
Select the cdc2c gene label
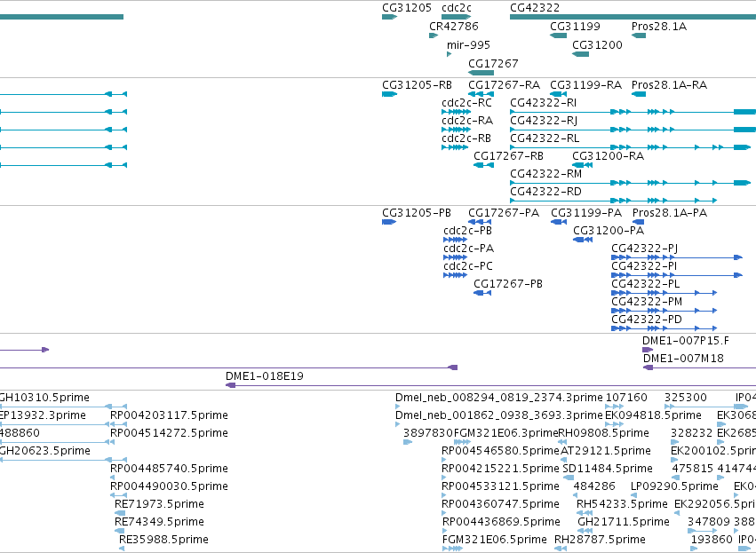point(456,8)
